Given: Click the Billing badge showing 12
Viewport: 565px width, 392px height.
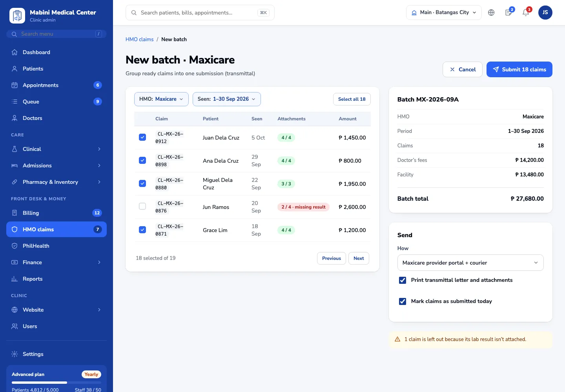Looking at the screenshot, I should (97, 213).
